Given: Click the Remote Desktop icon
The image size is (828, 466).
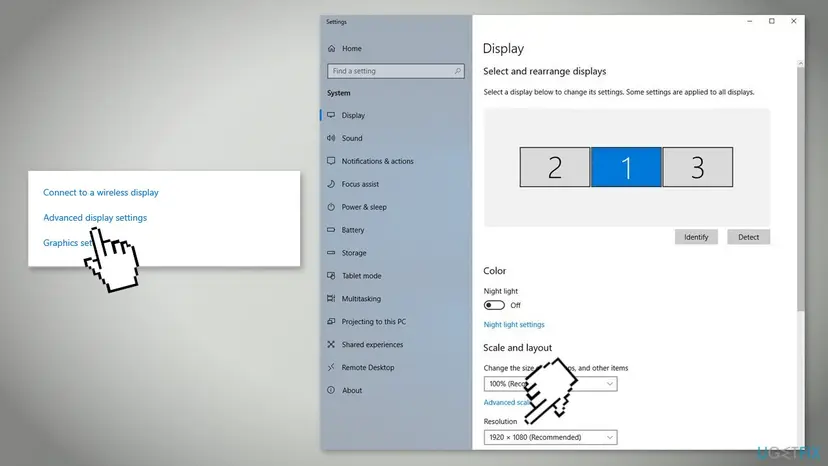Looking at the screenshot, I should pos(331,367).
